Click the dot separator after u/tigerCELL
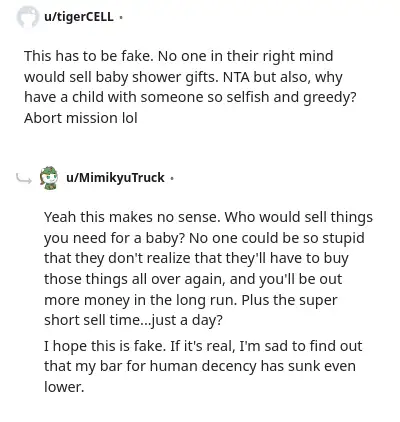The image size is (400, 422). click(x=121, y=17)
